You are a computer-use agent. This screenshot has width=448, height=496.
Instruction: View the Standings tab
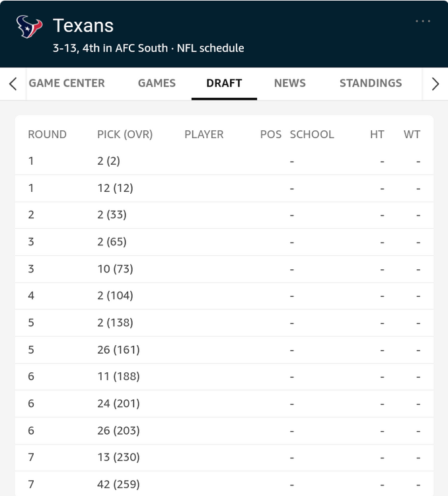(370, 83)
